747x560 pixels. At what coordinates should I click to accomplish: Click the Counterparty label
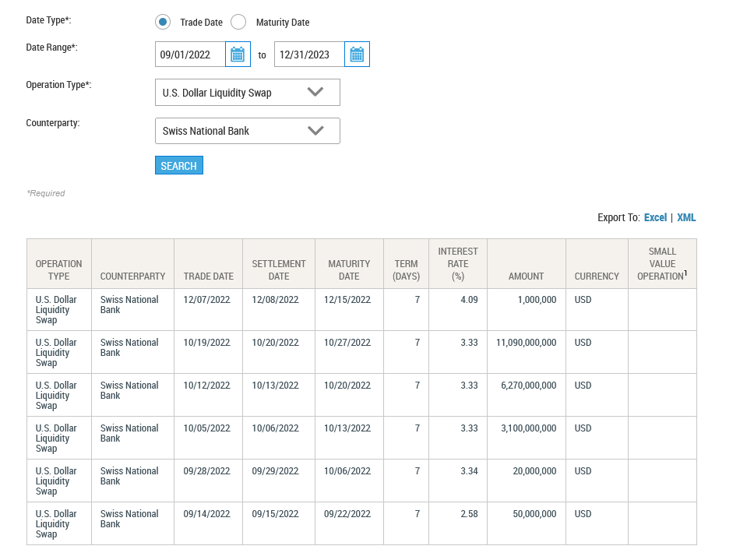[x=53, y=123]
